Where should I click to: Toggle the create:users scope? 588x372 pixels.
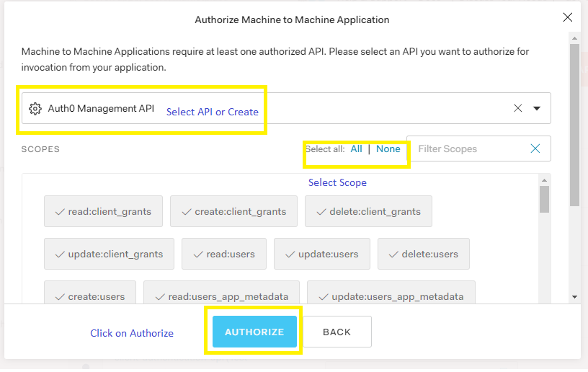(89, 296)
